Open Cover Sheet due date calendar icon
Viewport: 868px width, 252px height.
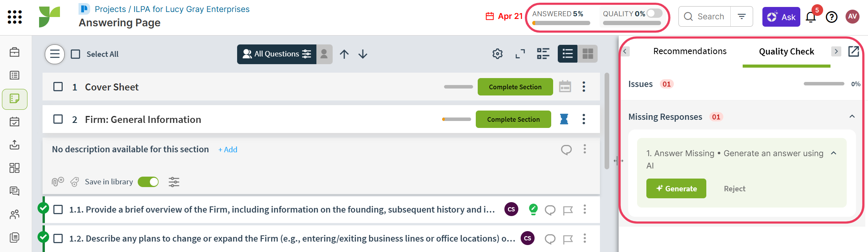[565, 87]
